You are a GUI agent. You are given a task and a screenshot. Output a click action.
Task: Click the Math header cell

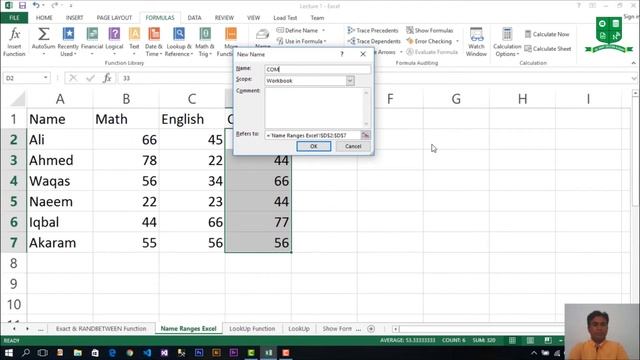[126, 119]
